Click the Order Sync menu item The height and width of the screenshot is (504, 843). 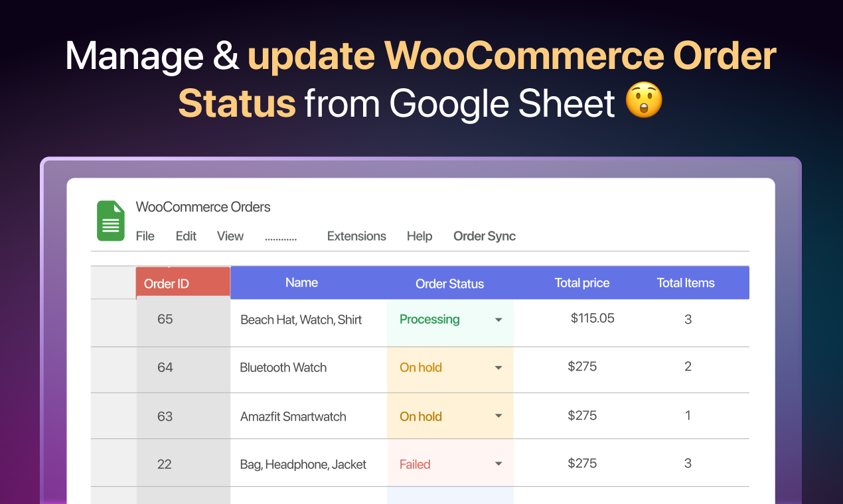pos(484,236)
